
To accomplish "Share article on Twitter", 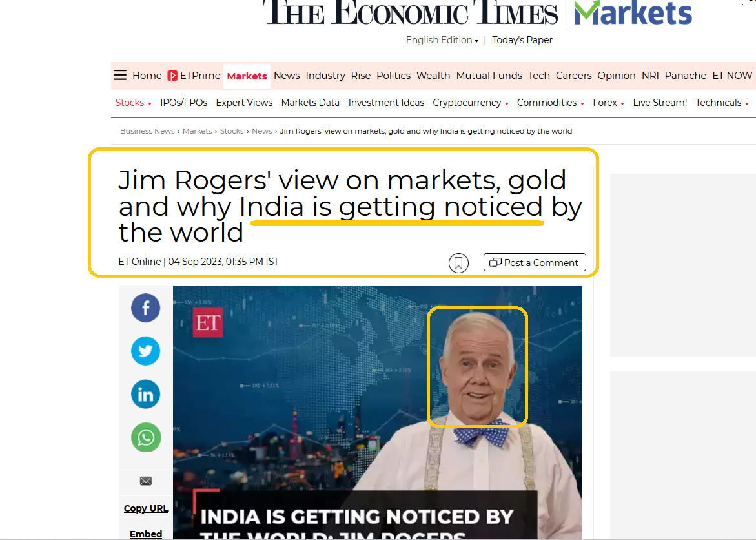I will click(x=146, y=351).
